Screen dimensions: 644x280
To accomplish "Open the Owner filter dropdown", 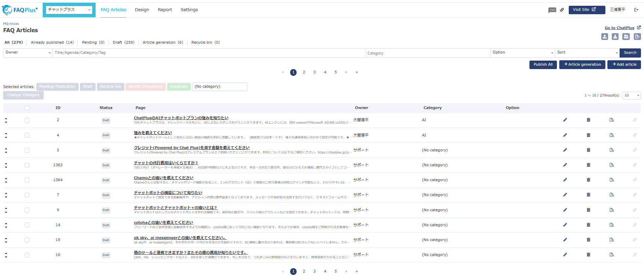I will coord(28,52).
